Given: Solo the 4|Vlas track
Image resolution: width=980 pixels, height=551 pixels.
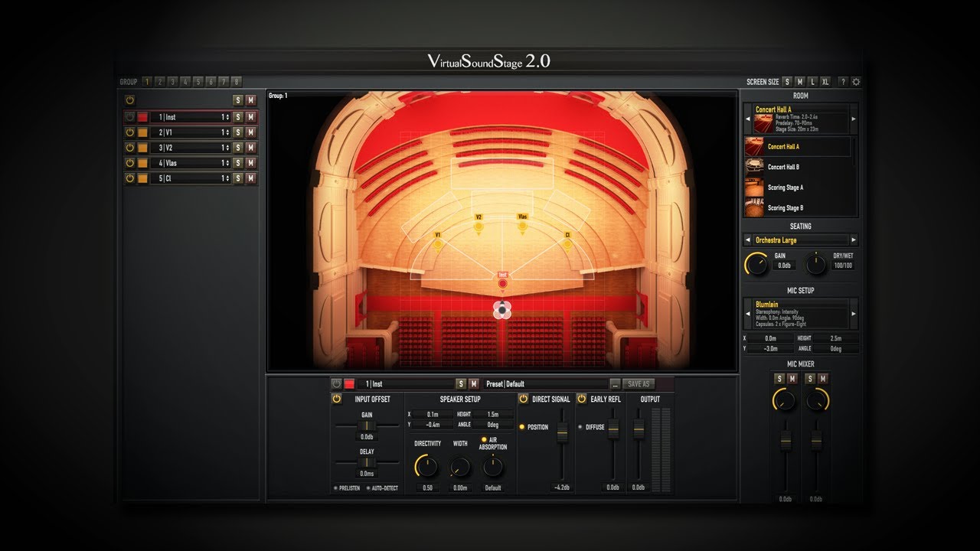Looking at the screenshot, I should 237,163.
